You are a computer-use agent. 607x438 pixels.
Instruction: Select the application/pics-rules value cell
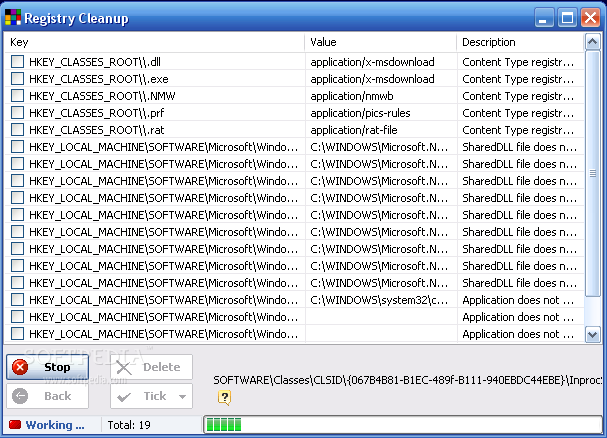pos(360,113)
